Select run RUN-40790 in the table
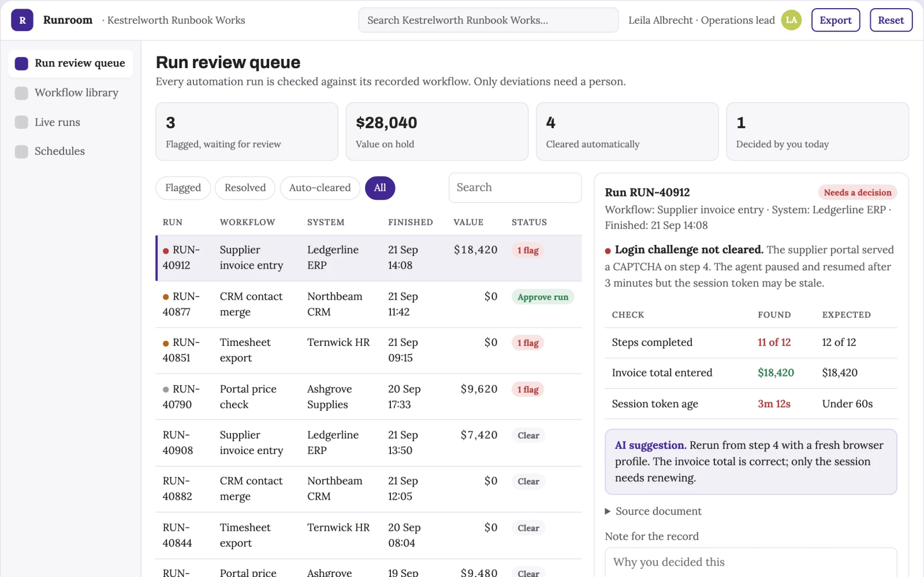924x577 pixels. pyautogui.click(x=368, y=397)
